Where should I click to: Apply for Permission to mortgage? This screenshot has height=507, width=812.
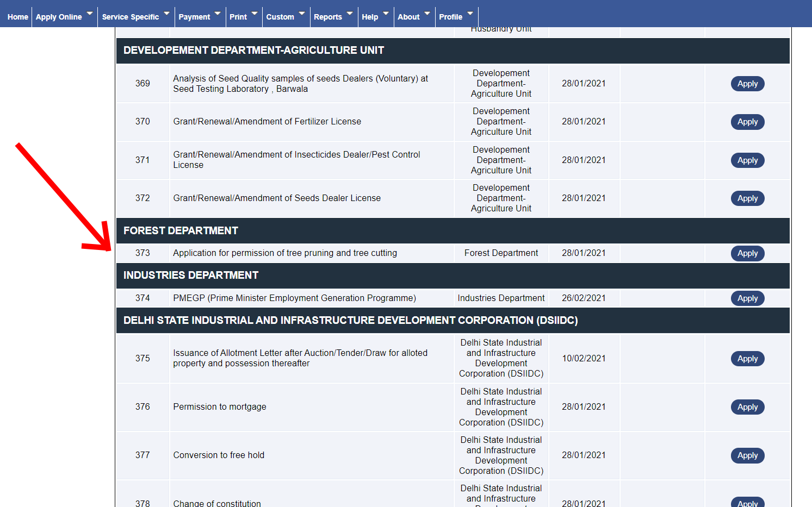747,407
